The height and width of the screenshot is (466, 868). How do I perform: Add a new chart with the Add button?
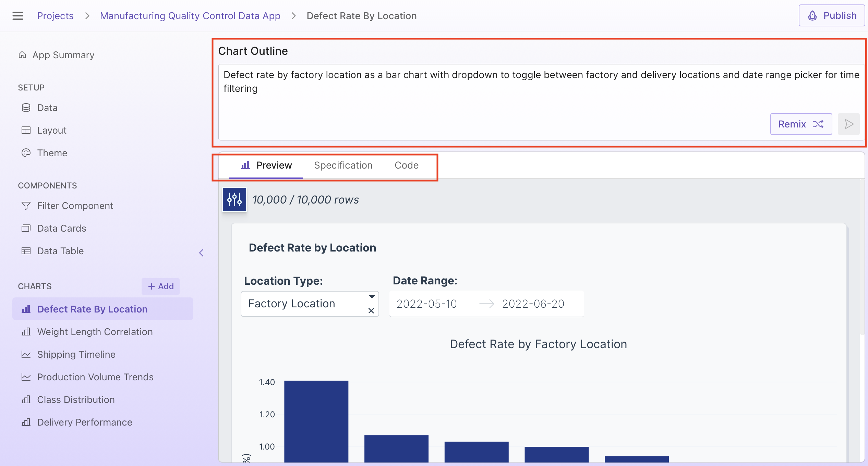[160, 286]
